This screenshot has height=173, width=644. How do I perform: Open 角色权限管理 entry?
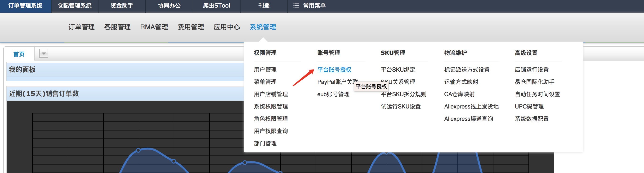coord(271,119)
